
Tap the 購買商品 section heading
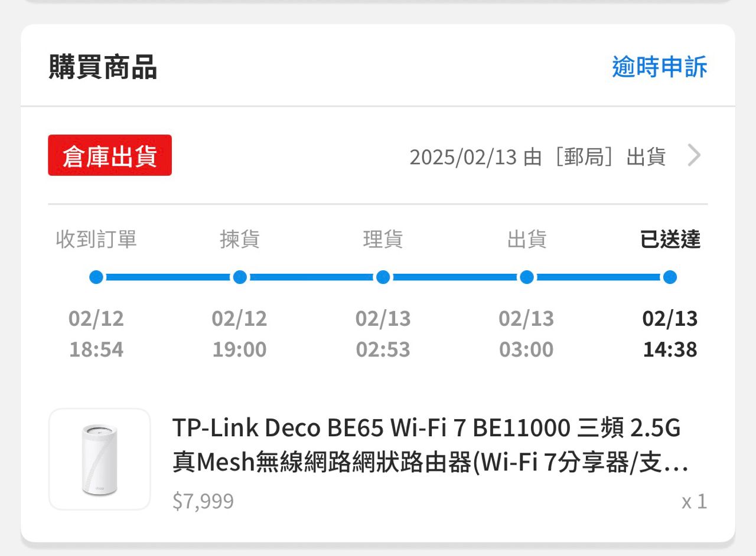pyautogui.click(x=103, y=67)
